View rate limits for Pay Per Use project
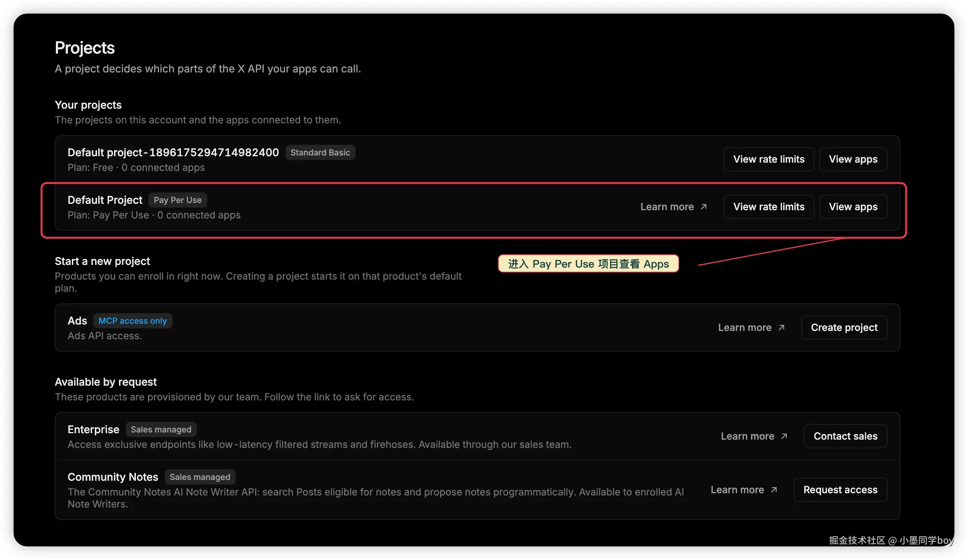Image resolution: width=968 pixels, height=560 pixels. (769, 206)
